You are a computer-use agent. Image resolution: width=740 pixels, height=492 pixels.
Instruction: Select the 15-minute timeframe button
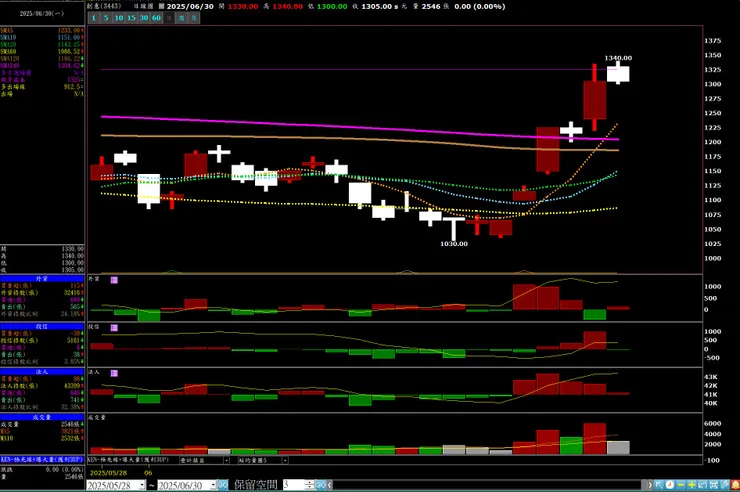(131, 18)
